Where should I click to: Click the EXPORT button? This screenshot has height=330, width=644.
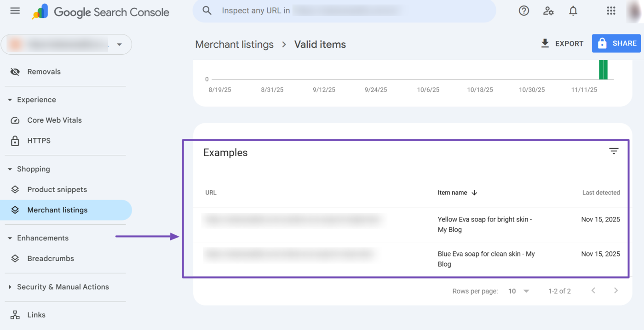click(x=562, y=43)
